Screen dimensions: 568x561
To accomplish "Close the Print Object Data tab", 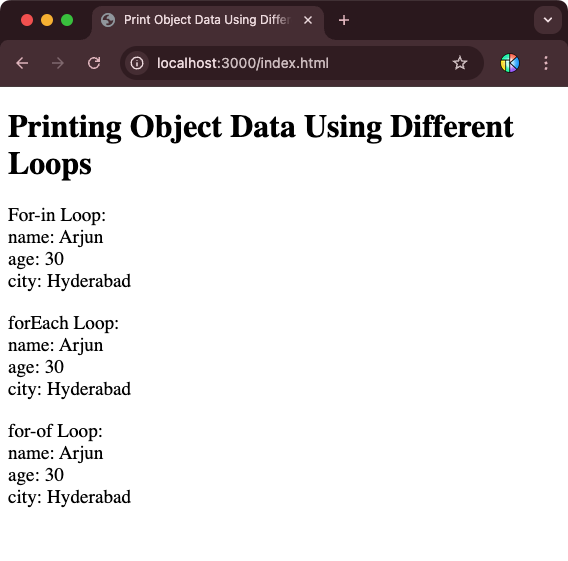I will click(308, 20).
